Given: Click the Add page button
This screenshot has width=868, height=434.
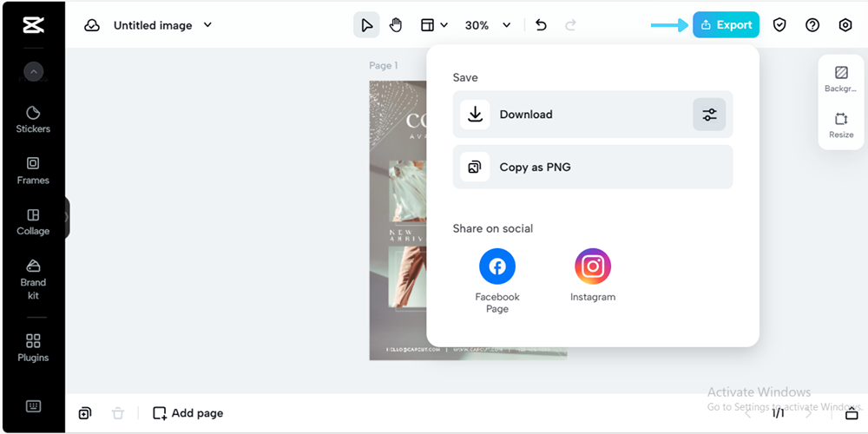Looking at the screenshot, I should click(x=188, y=413).
